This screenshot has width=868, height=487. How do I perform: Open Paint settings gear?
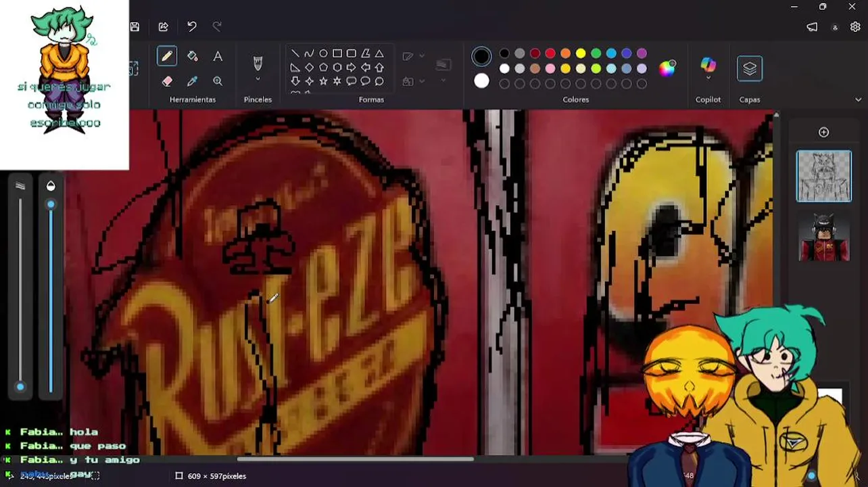[x=855, y=27]
